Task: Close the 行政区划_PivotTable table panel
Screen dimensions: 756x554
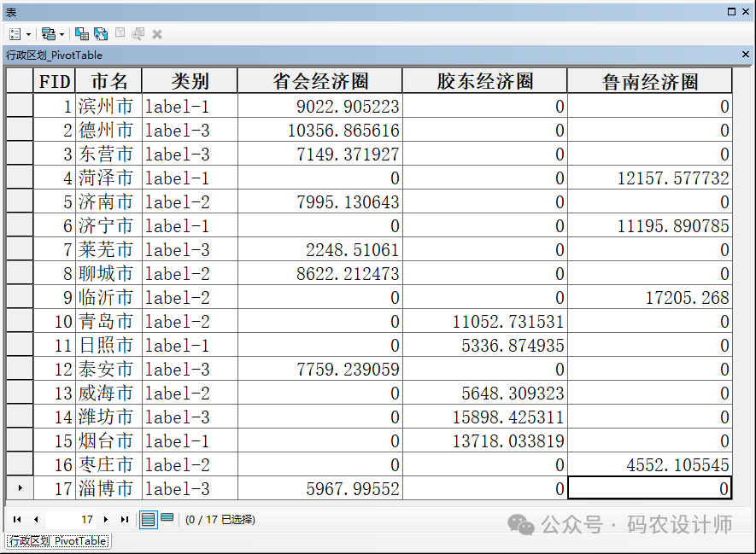Action: (x=746, y=55)
